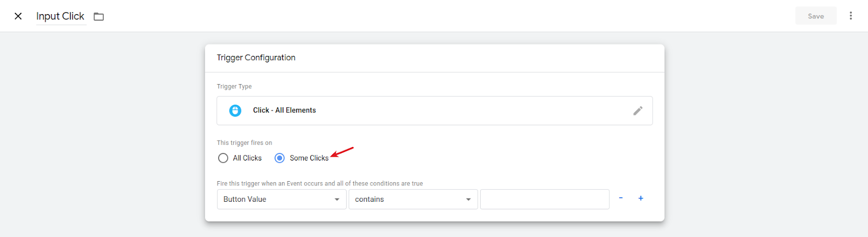Open the Button Value variable dropdown
The width and height of the screenshot is (868, 237).
(282, 199)
